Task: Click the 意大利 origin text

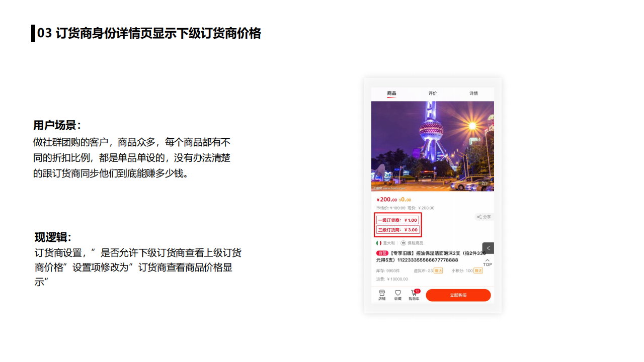Action: pyautogui.click(x=389, y=243)
